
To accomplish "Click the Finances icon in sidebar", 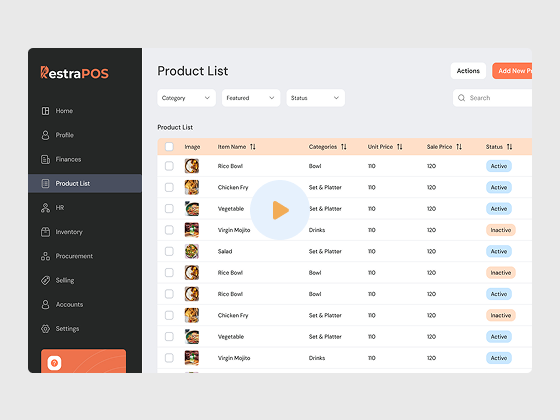I will 45,159.
